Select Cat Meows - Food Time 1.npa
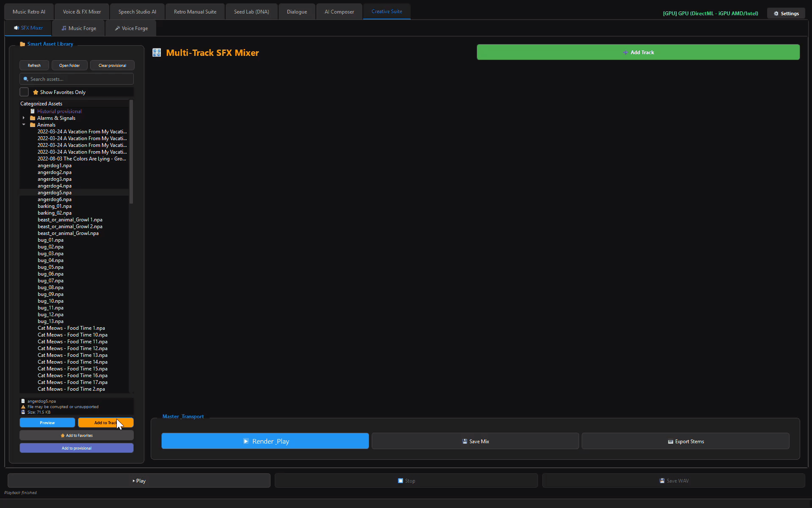 point(71,328)
